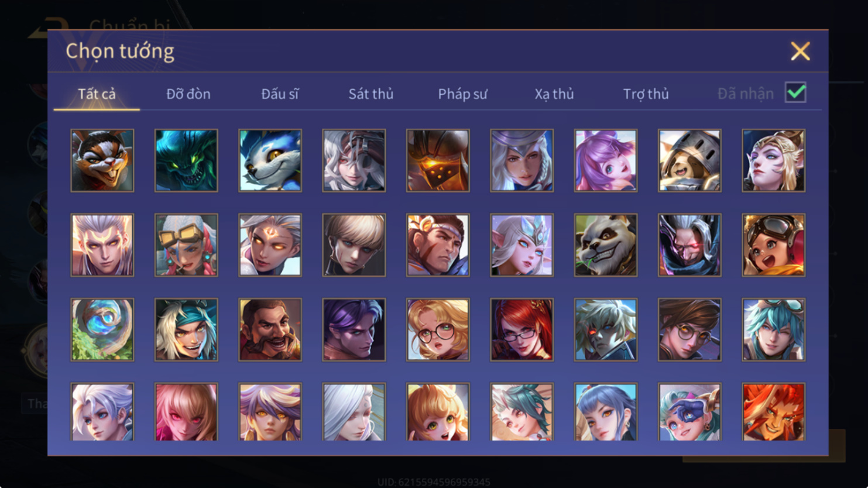Pick the dark armored hero with orange lights

pyautogui.click(x=438, y=160)
